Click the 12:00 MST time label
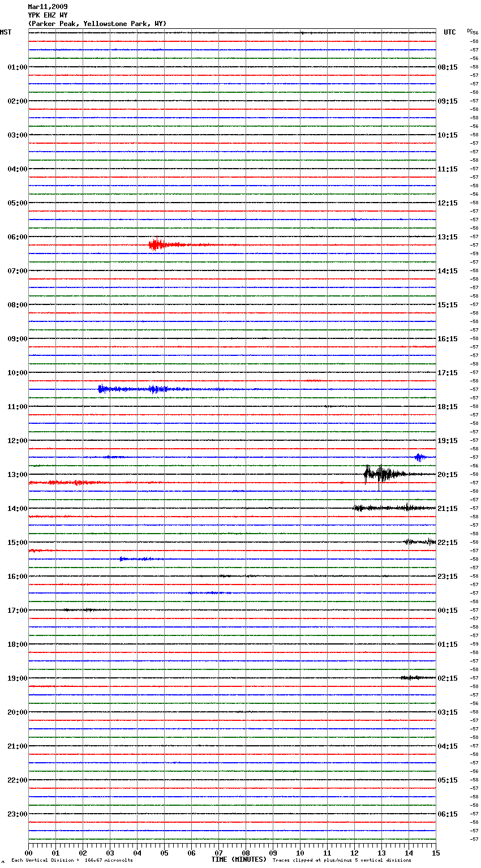 (18, 441)
